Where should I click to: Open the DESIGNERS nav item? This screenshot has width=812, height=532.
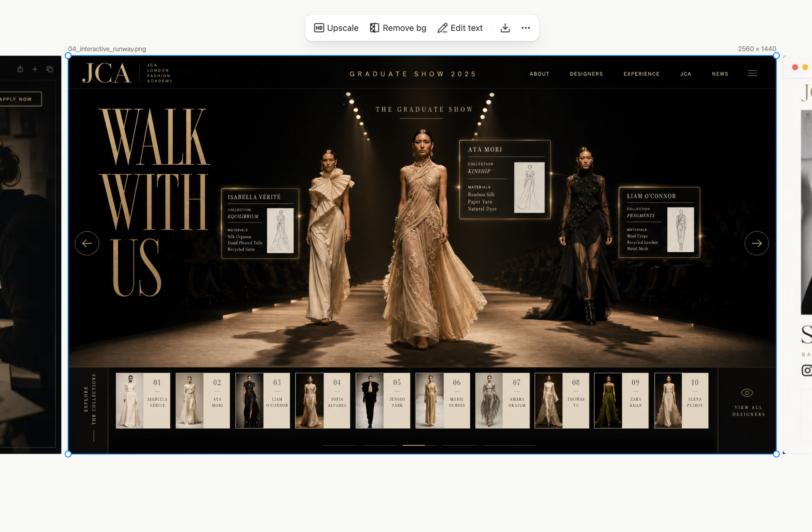click(586, 74)
